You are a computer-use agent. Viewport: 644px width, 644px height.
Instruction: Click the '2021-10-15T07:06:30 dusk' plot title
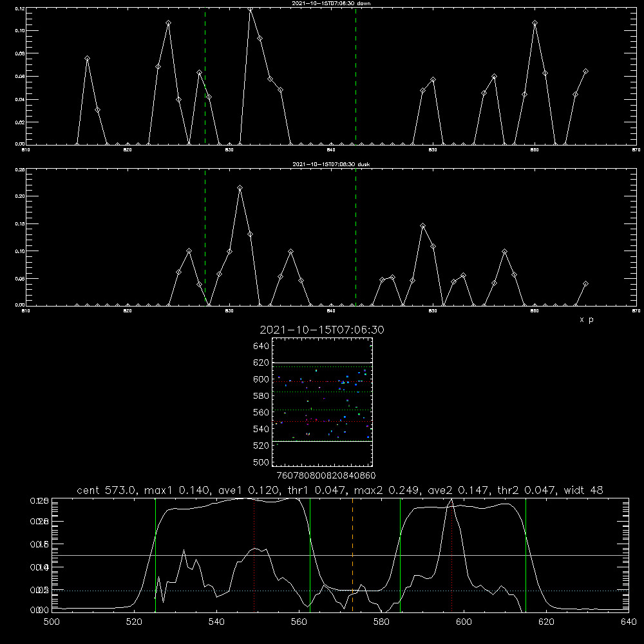(x=331, y=164)
